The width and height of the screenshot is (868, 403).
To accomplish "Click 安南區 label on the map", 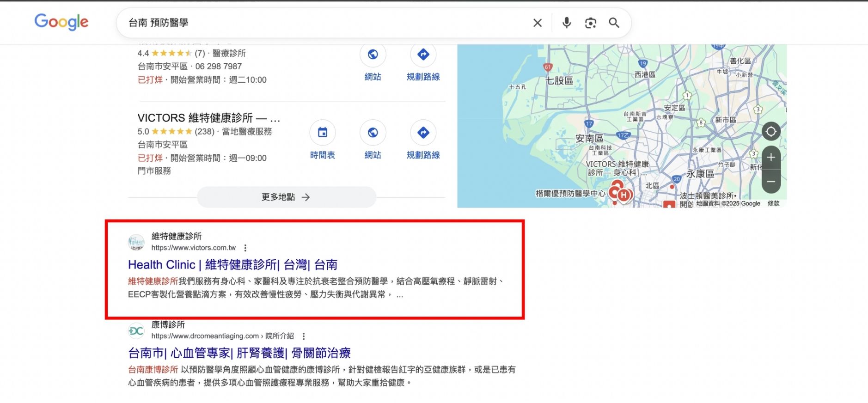I will pos(589,138).
